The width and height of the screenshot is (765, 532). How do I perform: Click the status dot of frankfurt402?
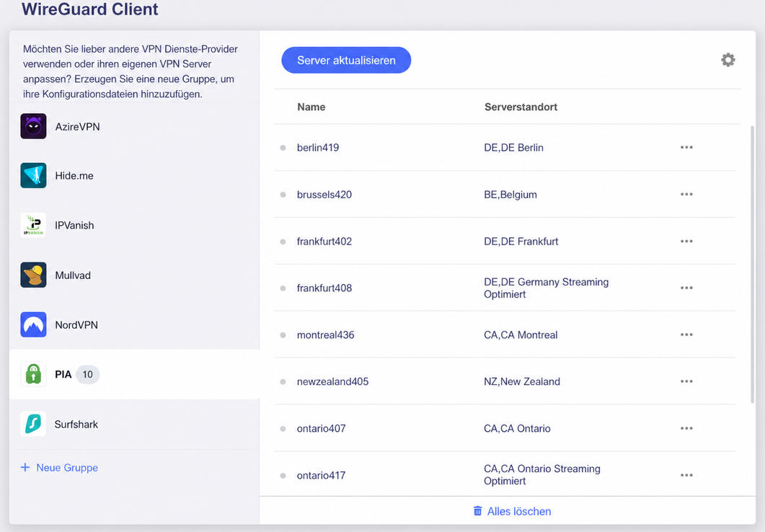pos(283,241)
